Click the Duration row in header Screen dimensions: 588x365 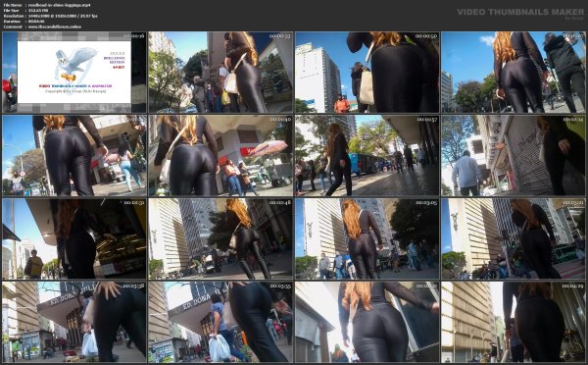[24, 22]
